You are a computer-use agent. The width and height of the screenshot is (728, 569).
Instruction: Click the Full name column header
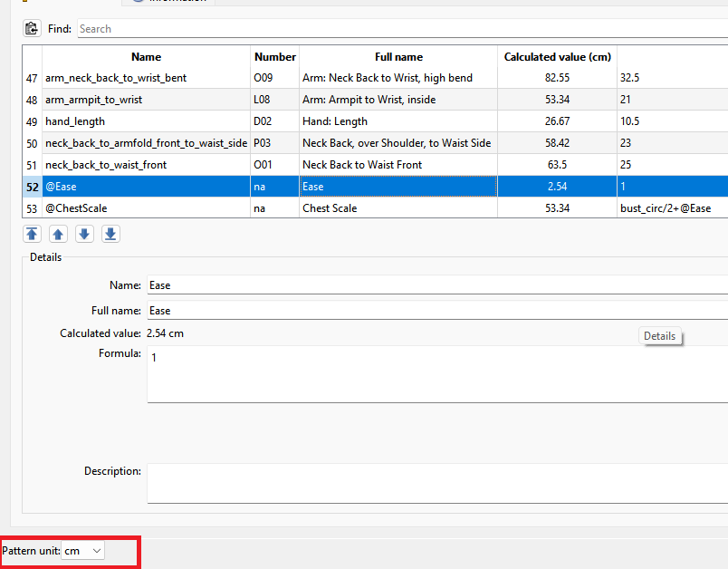pyautogui.click(x=398, y=57)
